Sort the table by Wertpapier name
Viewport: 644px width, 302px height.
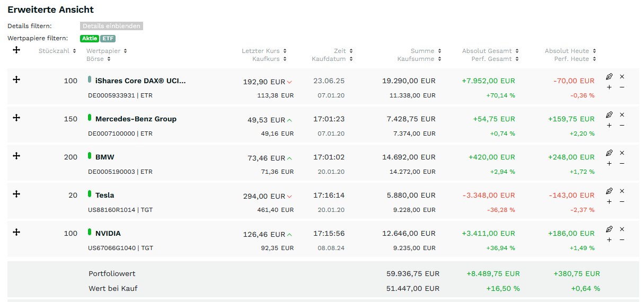(x=107, y=51)
